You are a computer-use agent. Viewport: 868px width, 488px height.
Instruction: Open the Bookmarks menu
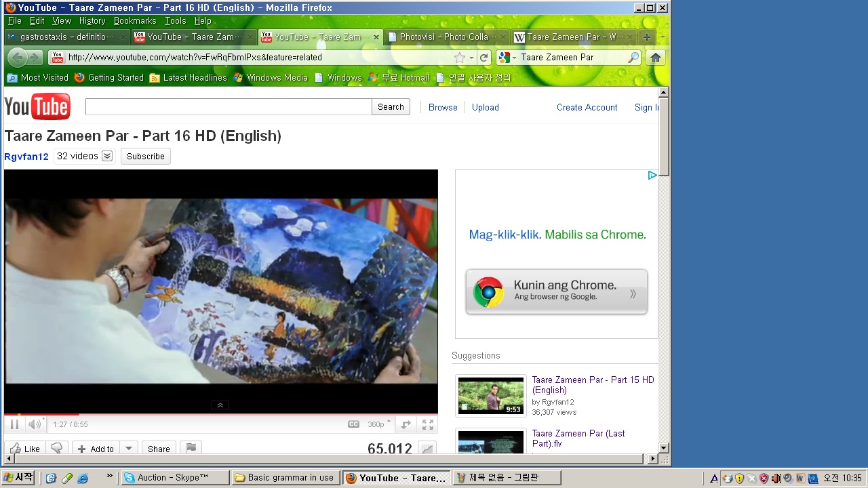135,21
